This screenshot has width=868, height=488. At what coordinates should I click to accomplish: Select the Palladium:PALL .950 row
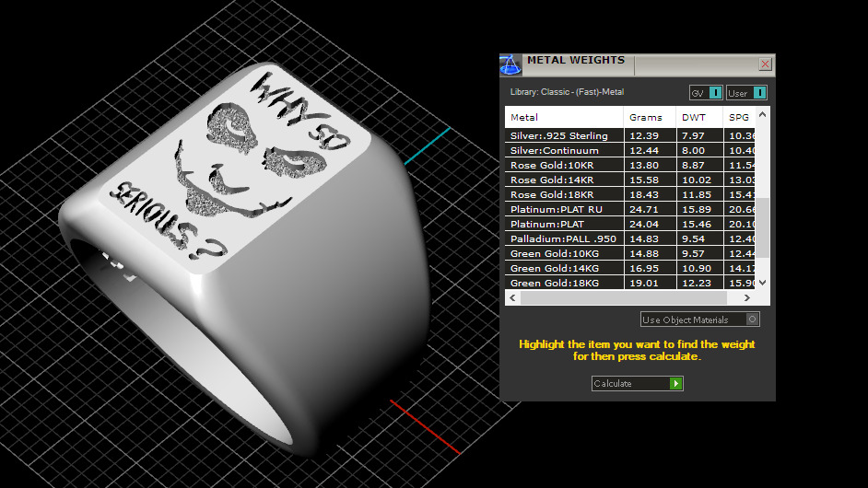point(630,239)
